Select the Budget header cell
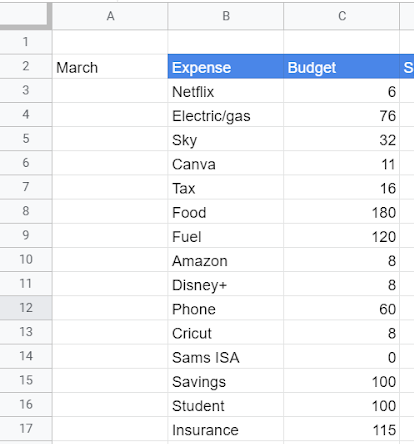414x444 pixels. point(342,67)
